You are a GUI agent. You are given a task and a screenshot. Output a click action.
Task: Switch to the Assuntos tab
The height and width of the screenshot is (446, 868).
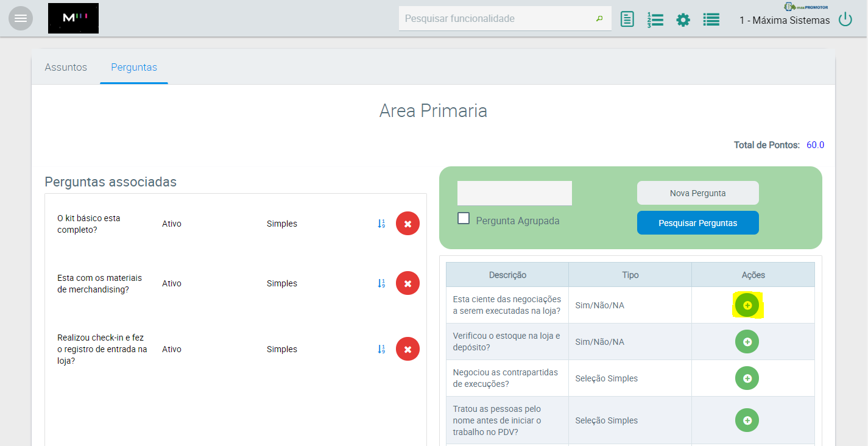click(66, 67)
